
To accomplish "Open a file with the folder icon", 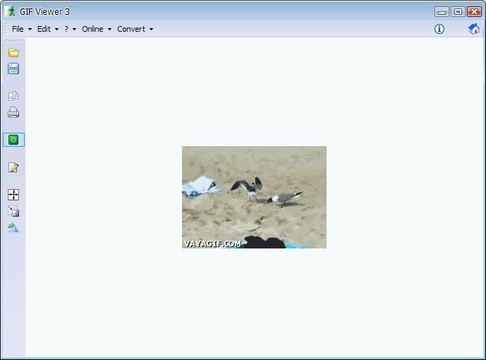I will [14, 52].
